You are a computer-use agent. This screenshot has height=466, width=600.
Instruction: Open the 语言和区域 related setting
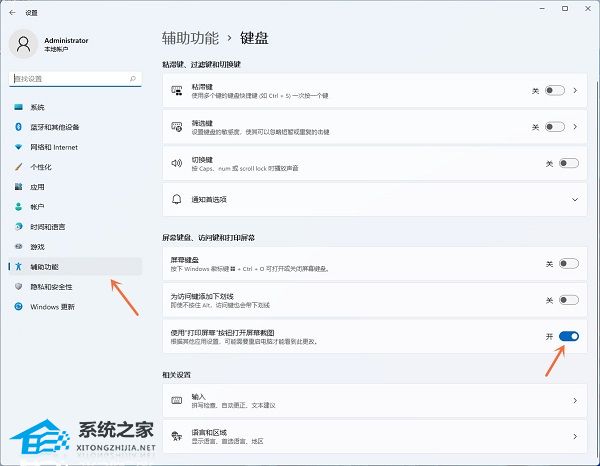[370, 437]
